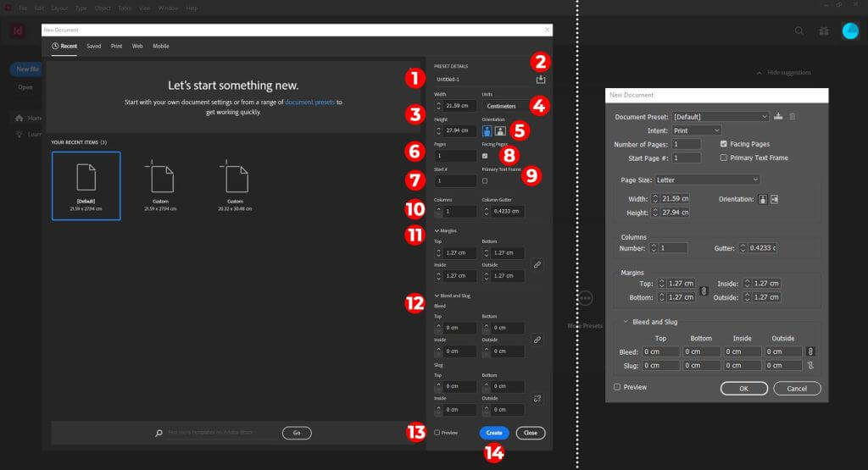Viewport: 868px width, 470px height.
Task: Click the bleed link chain icon
Action: [537, 340]
